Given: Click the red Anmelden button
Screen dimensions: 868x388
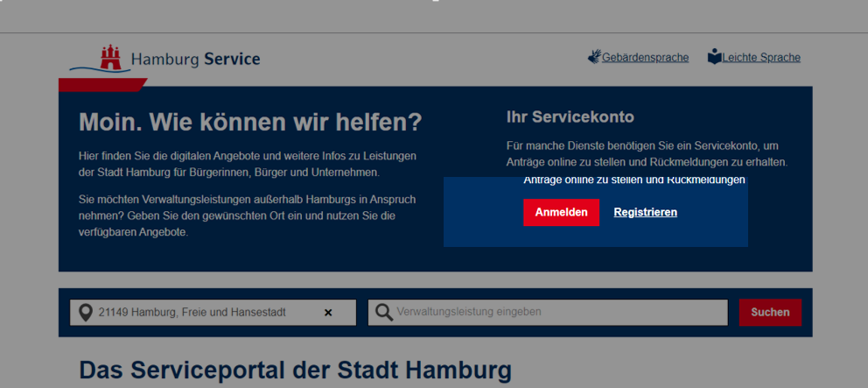Looking at the screenshot, I should pyautogui.click(x=562, y=212).
